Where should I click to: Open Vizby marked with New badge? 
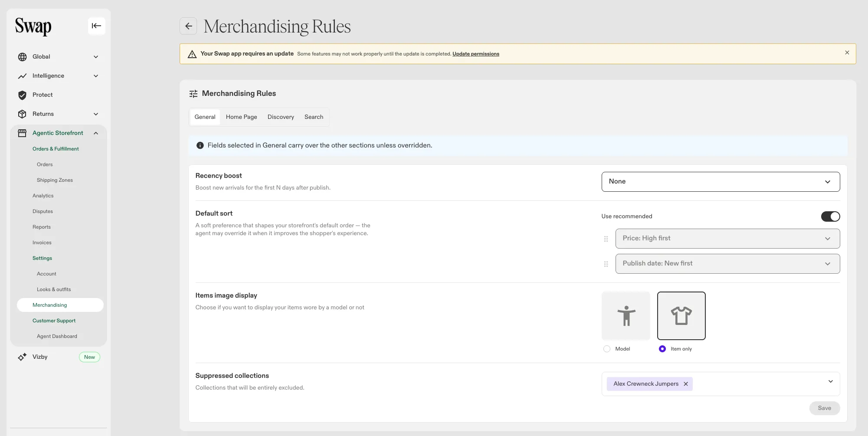(x=59, y=357)
